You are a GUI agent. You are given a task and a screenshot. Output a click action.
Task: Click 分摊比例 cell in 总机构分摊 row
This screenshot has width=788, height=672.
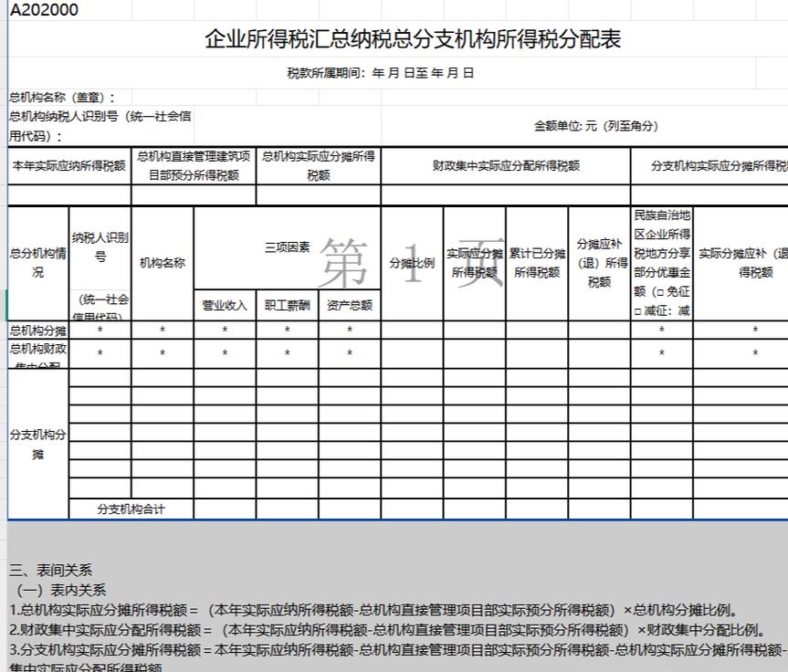point(412,331)
